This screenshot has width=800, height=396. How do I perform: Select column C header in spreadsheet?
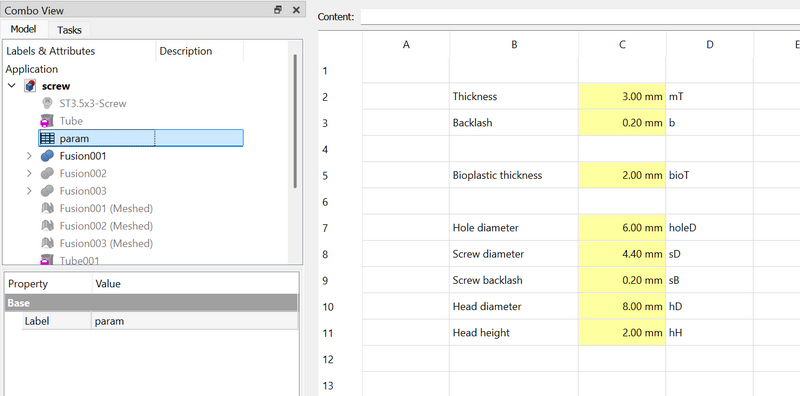pos(622,45)
